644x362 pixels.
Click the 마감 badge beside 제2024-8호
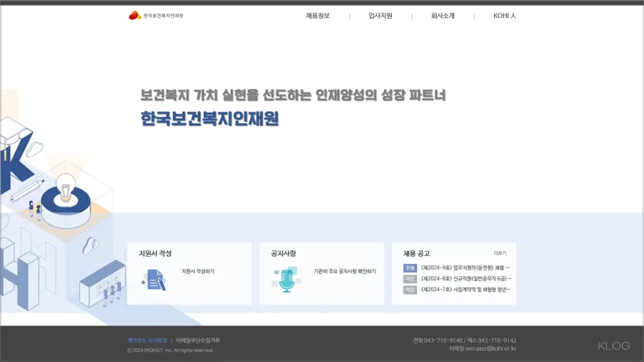(410, 278)
